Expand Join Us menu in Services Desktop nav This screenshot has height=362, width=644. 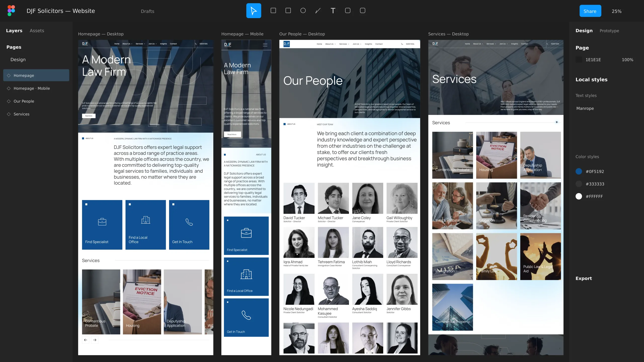503,44
